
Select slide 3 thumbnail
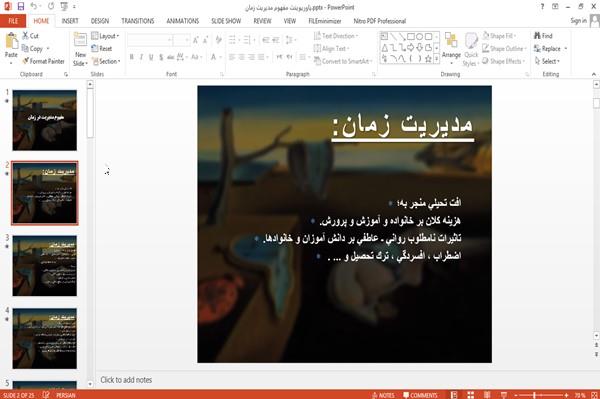(x=44, y=265)
